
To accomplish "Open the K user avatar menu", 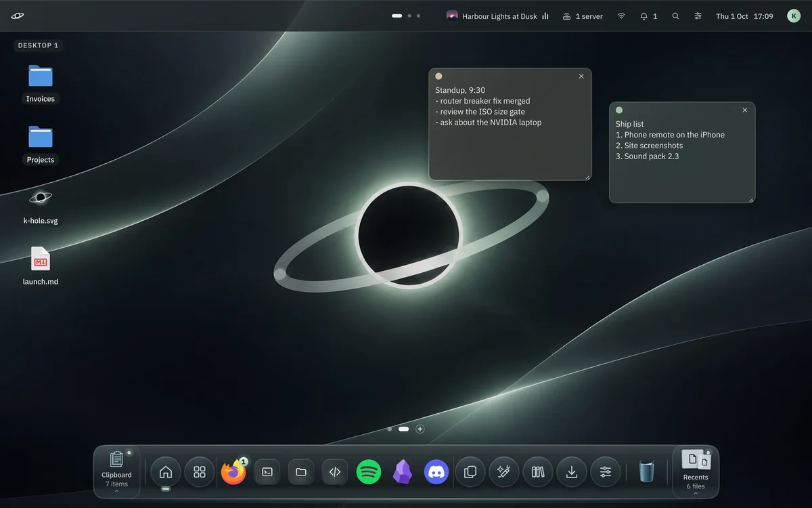I will (794, 16).
